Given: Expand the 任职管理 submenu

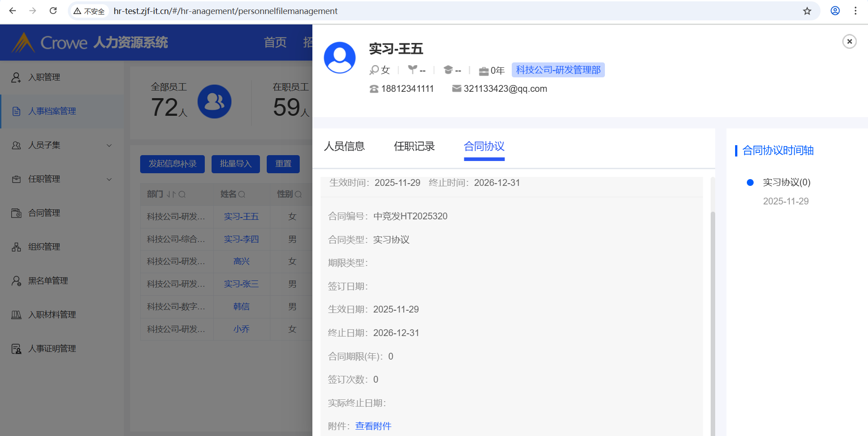Looking at the screenshot, I should pyautogui.click(x=109, y=179).
